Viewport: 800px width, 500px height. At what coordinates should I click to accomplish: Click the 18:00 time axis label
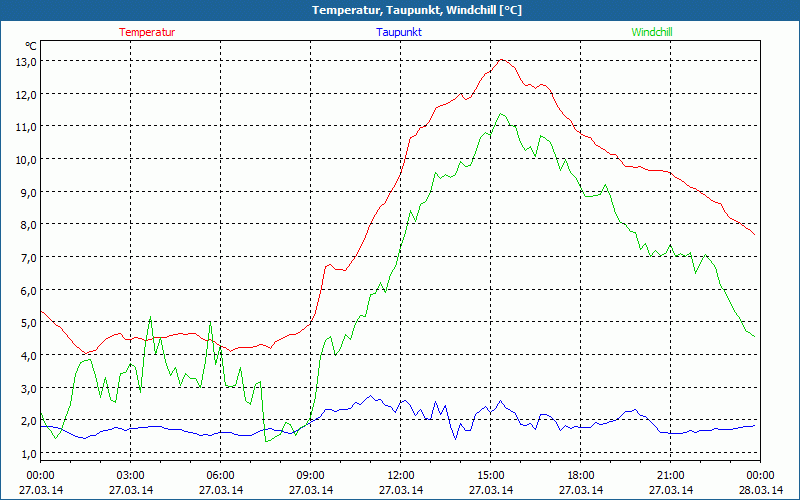pyautogui.click(x=581, y=476)
